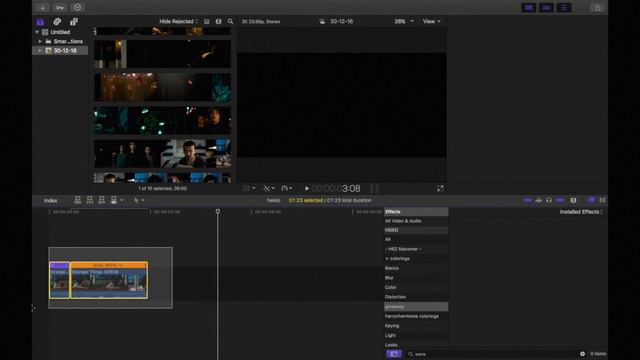This screenshot has width=640, height=360.
Task: Open the Hide Rejected filter dropdown
Action: click(x=178, y=21)
